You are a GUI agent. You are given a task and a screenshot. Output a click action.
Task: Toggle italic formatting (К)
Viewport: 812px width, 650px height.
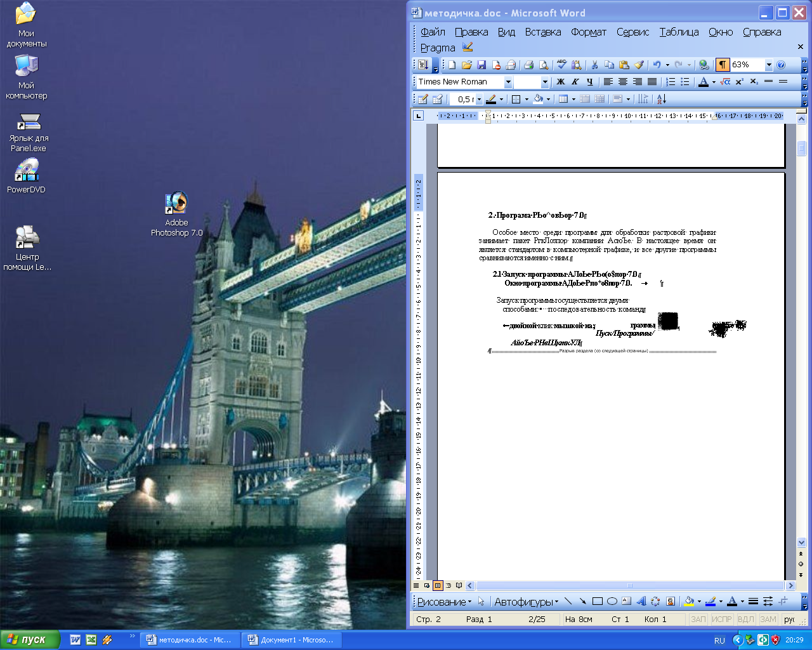pos(575,82)
